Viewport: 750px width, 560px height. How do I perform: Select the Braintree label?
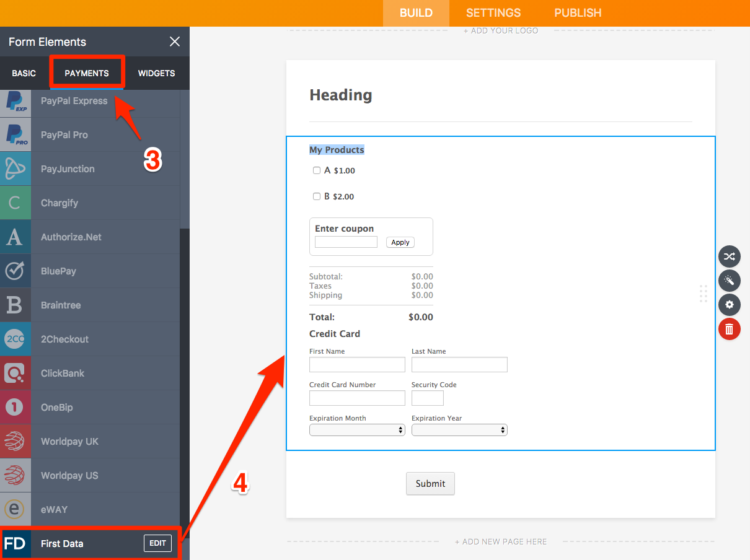coord(61,305)
